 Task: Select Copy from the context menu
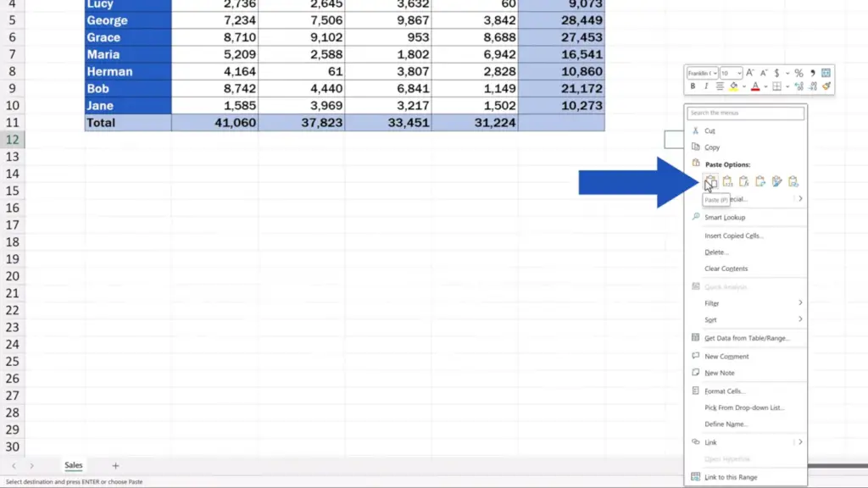(x=712, y=147)
